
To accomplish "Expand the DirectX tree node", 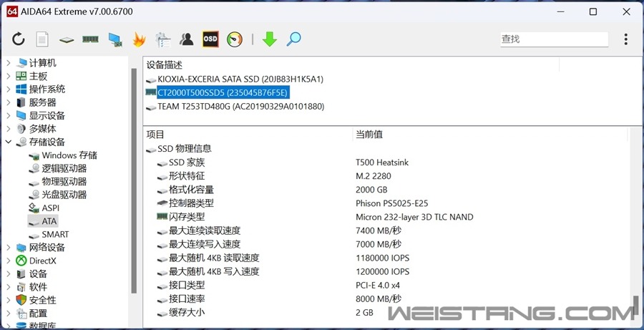I will [x=8, y=261].
